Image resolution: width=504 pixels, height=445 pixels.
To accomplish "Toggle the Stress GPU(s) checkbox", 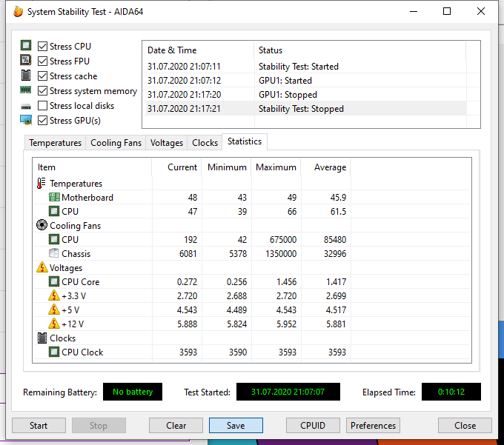I will point(42,121).
